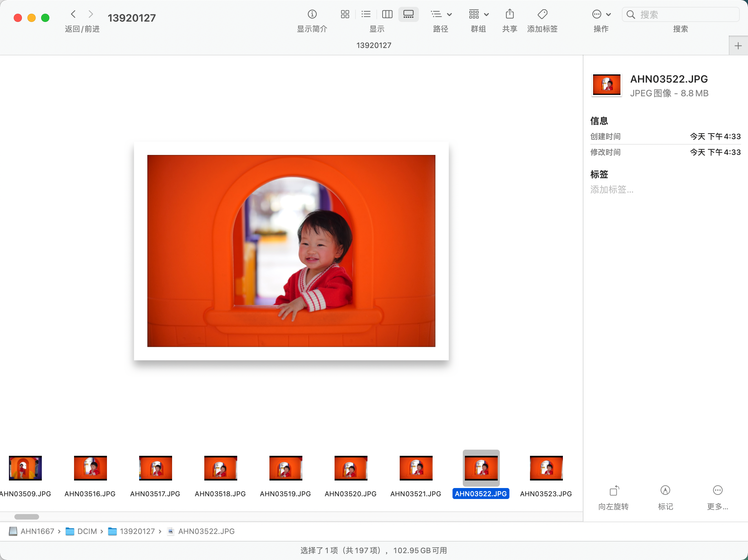Click the Share (共享) icon
The image size is (748, 560).
[510, 14]
